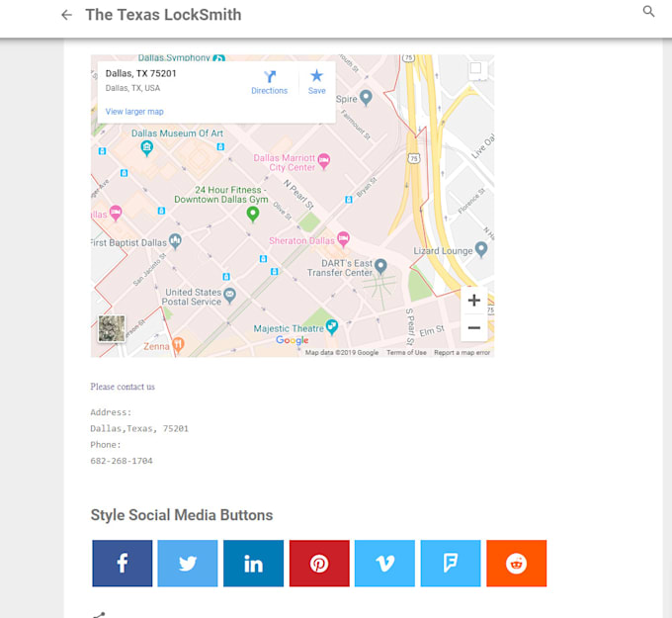The width and height of the screenshot is (672, 618).
Task: Open View larger map link
Action: [x=134, y=112]
